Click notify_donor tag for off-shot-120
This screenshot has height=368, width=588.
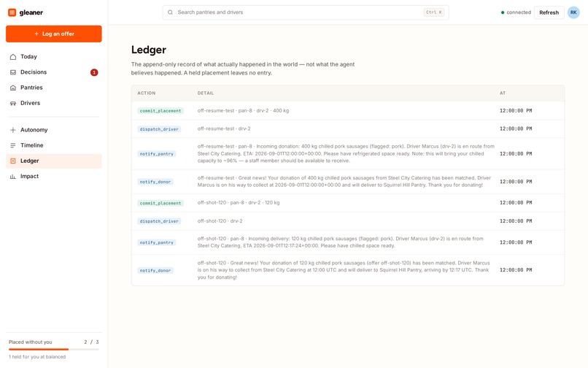point(155,270)
